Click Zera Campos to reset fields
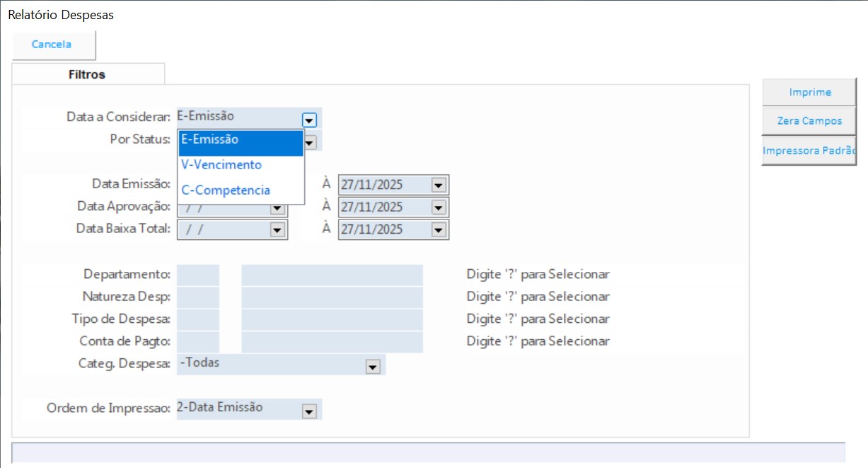Image resolution: width=868 pixels, height=468 pixels. (x=809, y=121)
